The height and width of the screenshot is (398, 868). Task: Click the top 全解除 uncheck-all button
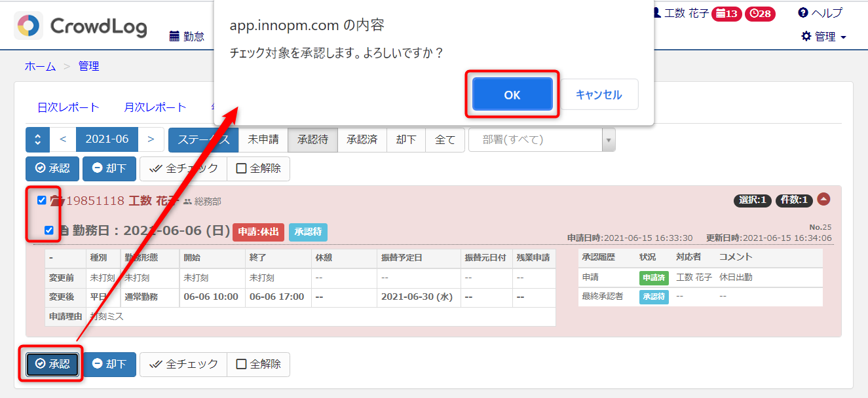258,168
